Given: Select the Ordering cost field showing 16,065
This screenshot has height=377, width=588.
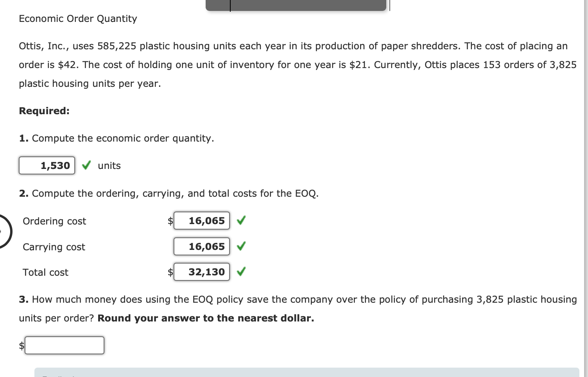Looking at the screenshot, I should pos(202,221).
